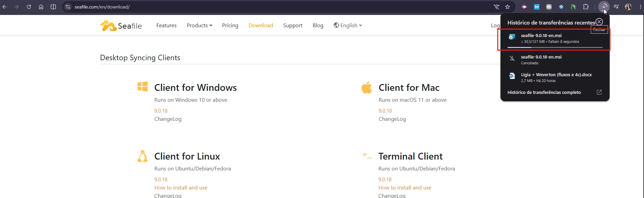Click the Terminal Client prompt icon
This screenshot has height=198, width=644.
click(x=367, y=155)
